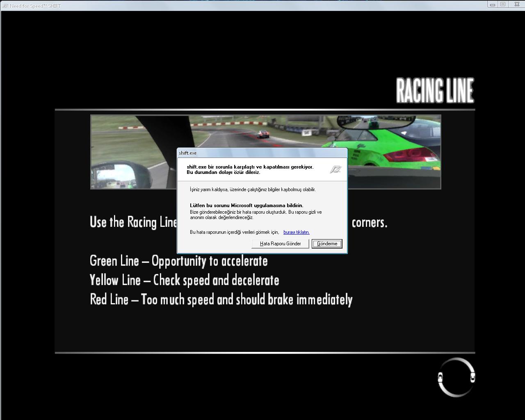The height and width of the screenshot is (420, 525).
Task: Minimize the Need for Speed SHIFT window
Action: pos(492,4)
